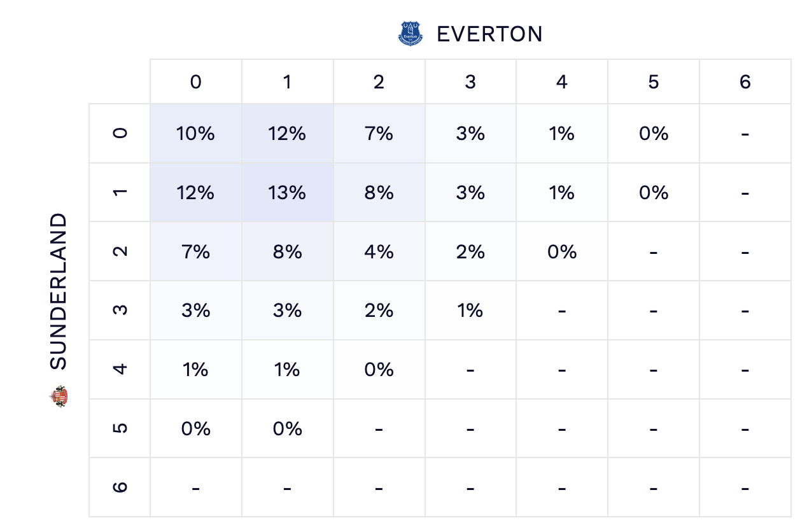
Task: Select the 10% cell for 0-0 score
Action: tap(196, 134)
